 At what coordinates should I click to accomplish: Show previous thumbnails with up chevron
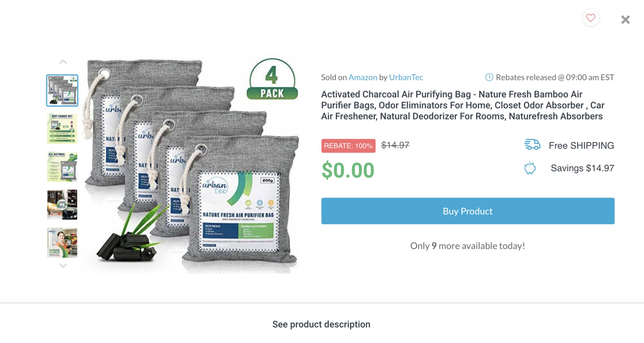63,62
